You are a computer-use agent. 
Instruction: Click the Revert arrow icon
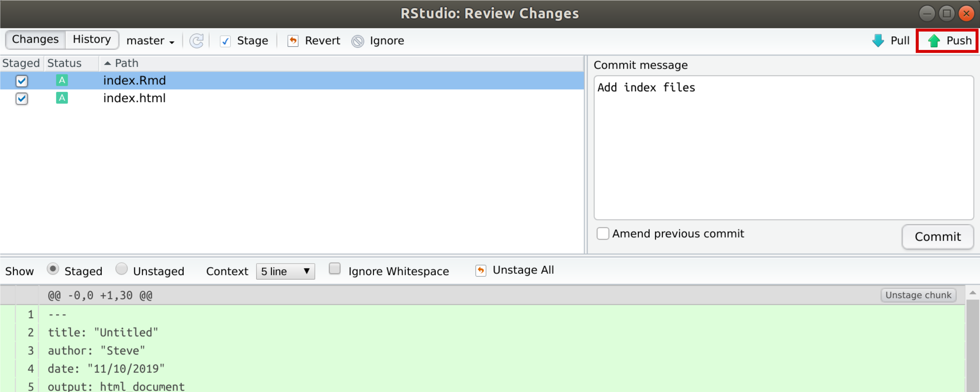click(293, 41)
